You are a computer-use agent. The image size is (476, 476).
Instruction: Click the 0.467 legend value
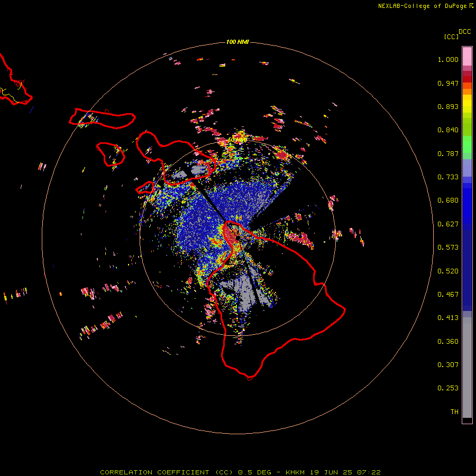coord(448,295)
